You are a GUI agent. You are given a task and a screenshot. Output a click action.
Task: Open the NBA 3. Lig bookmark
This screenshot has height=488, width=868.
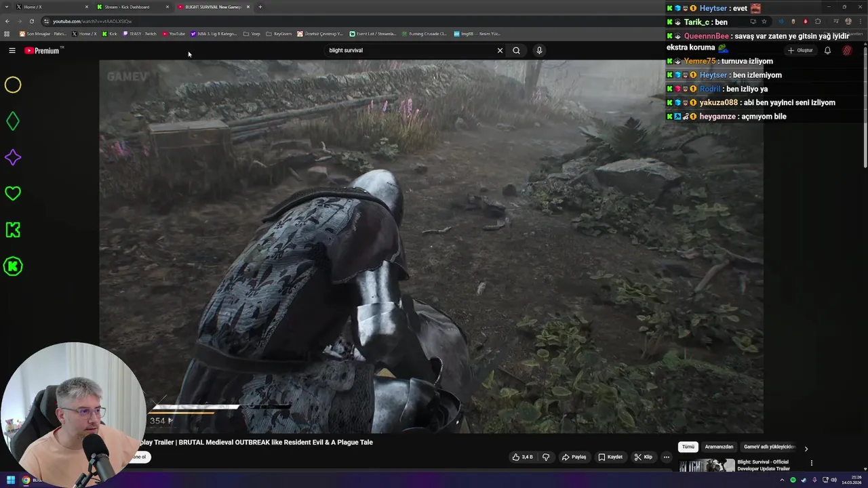pyautogui.click(x=214, y=33)
